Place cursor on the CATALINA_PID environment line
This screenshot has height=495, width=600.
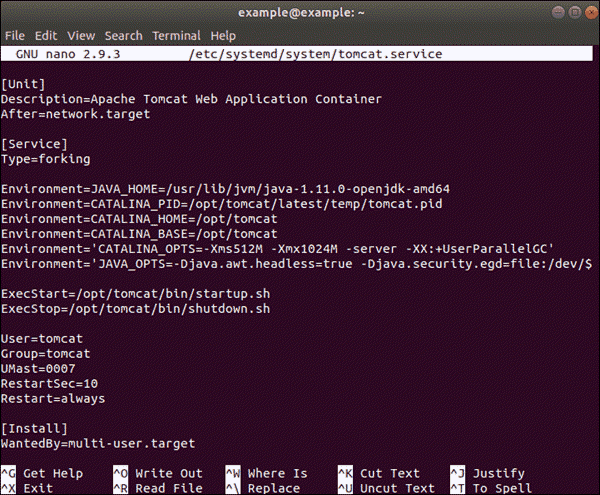[222, 204]
